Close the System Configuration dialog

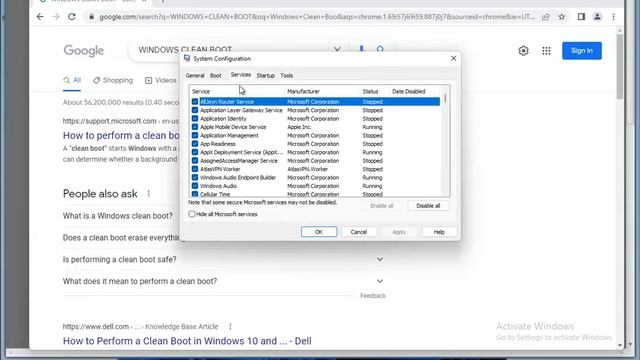pos(453,58)
